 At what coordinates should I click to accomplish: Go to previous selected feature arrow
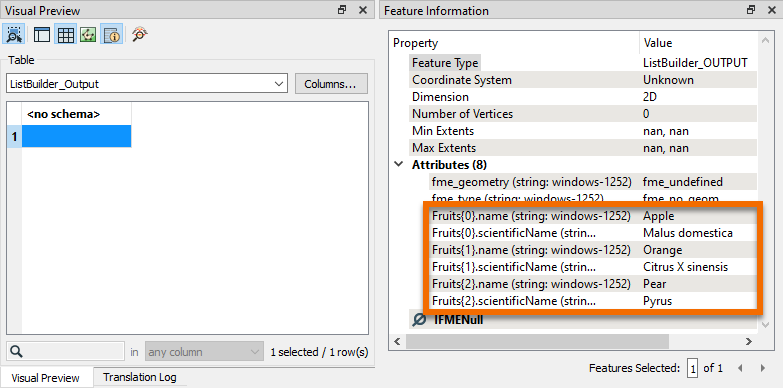point(740,368)
